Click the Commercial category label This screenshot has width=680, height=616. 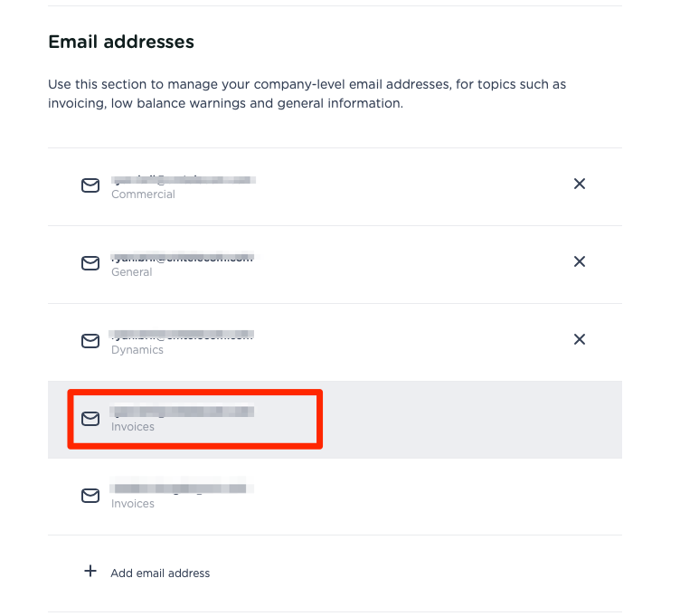click(143, 194)
